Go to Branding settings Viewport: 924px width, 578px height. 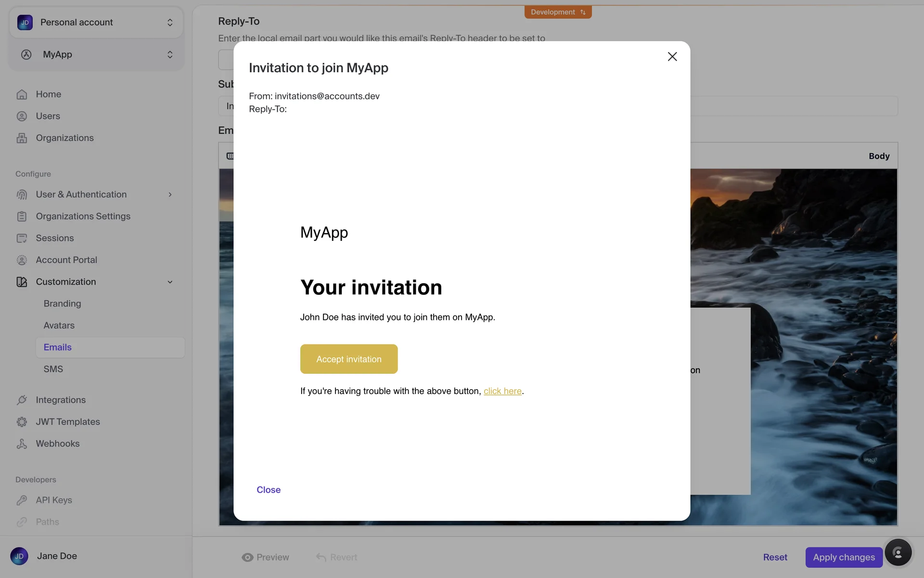click(62, 303)
